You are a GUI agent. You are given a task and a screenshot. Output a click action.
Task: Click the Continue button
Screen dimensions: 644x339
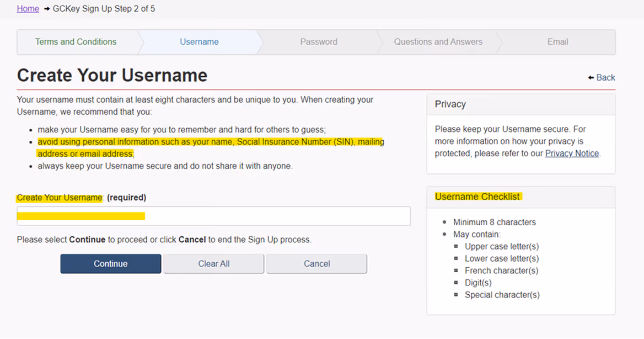click(110, 264)
